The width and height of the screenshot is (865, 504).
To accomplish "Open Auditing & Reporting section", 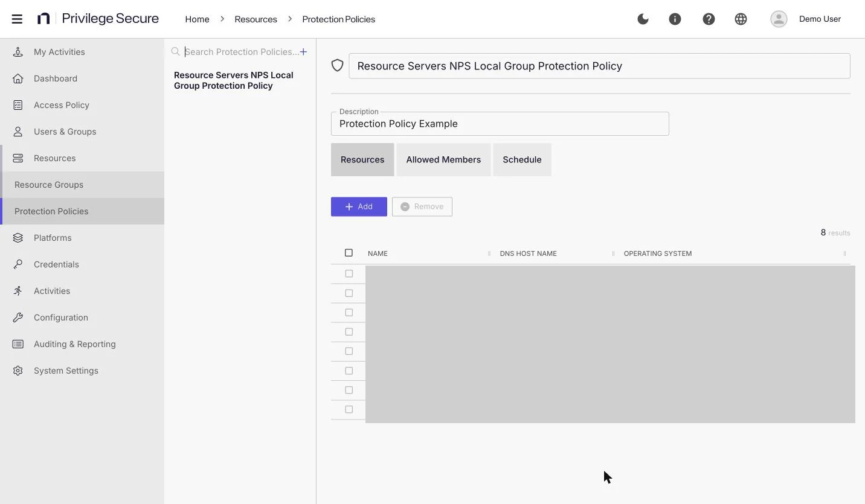I will coord(82,344).
